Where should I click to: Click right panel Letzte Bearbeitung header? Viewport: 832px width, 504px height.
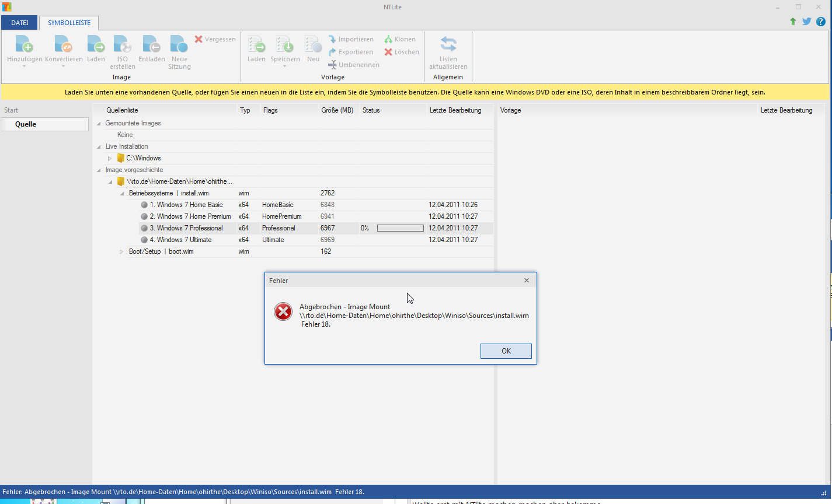pos(791,110)
